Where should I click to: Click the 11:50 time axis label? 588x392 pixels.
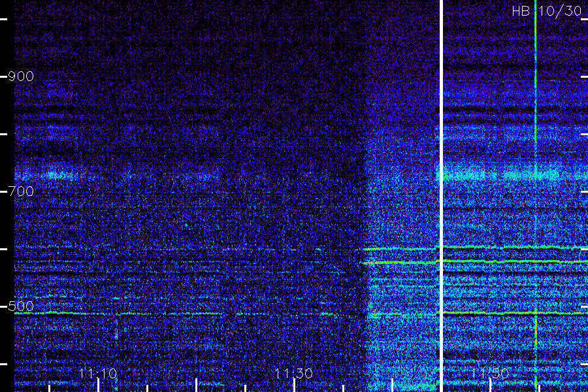pos(489,373)
